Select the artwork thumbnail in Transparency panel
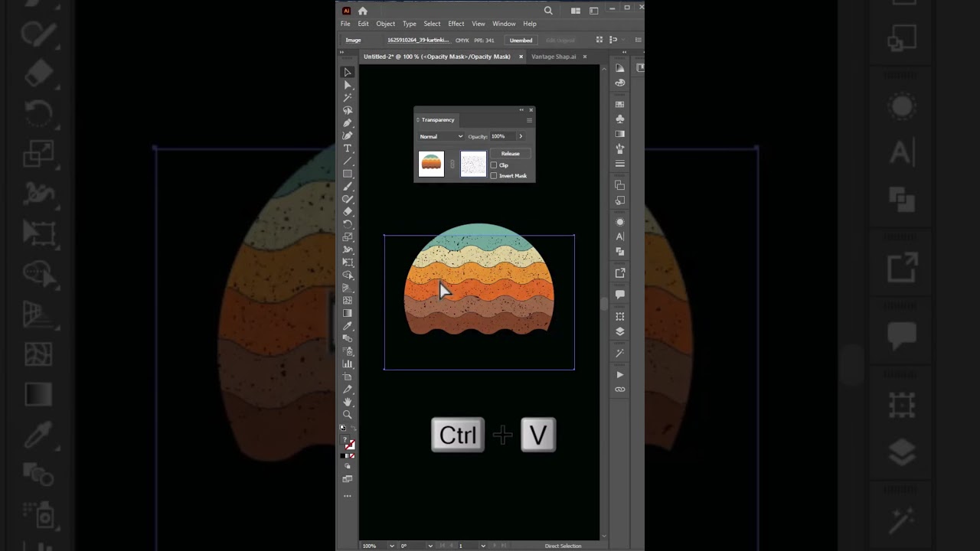Screen dimensions: 980x551 [431, 164]
